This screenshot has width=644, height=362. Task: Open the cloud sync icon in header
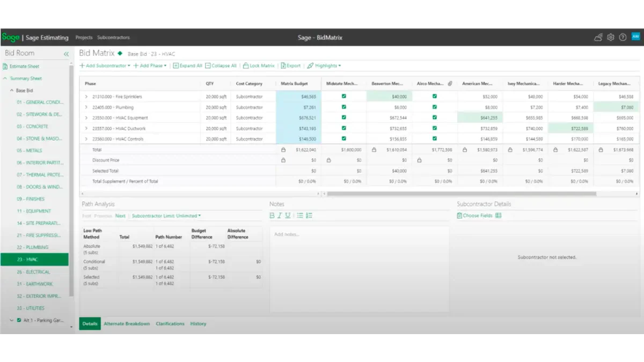coord(598,37)
